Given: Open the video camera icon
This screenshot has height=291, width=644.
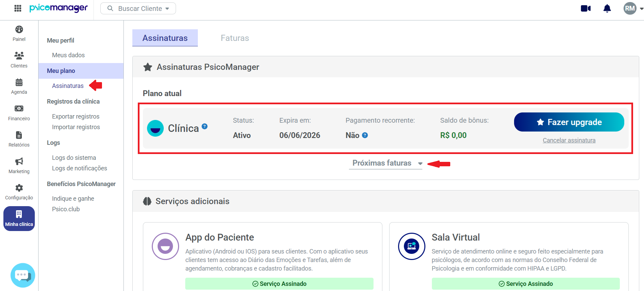Looking at the screenshot, I should (586, 9).
